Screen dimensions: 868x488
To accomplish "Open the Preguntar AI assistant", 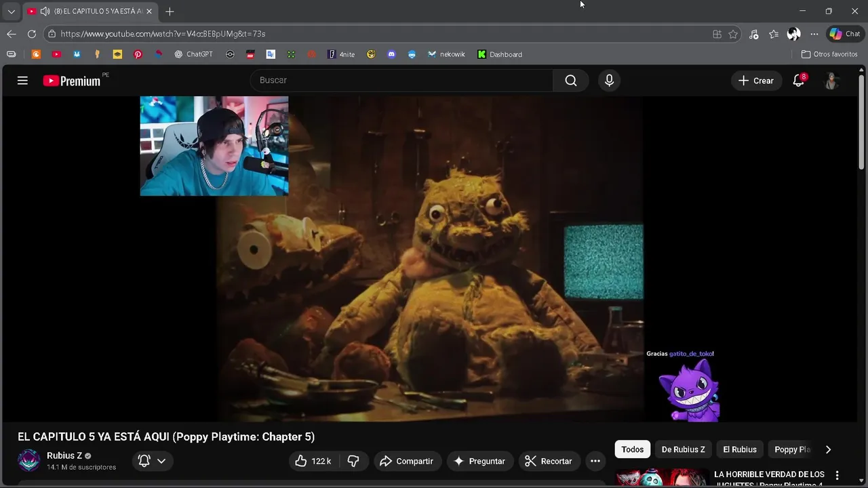I will (x=479, y=461).
